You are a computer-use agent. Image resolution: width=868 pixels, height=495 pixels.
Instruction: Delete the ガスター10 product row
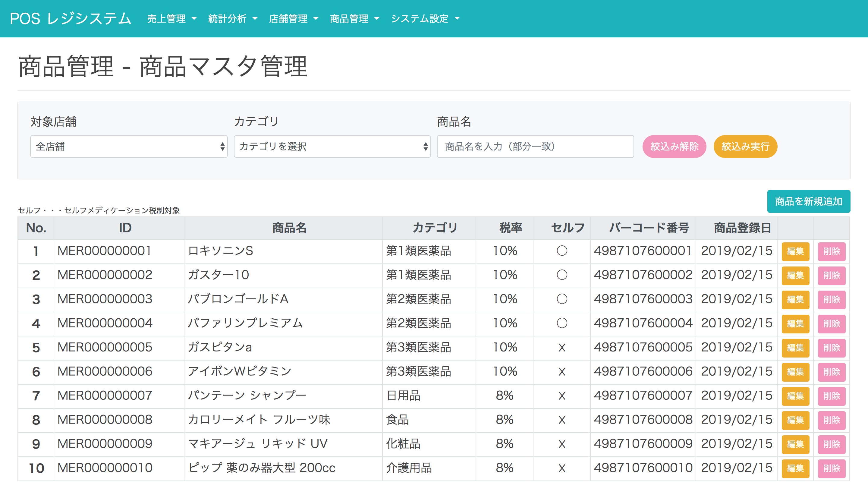831,275
